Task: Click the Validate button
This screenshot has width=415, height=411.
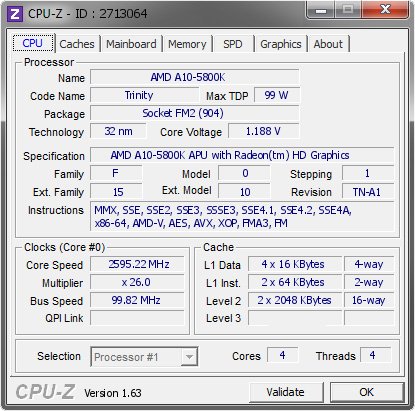Action: coord(286,392)
